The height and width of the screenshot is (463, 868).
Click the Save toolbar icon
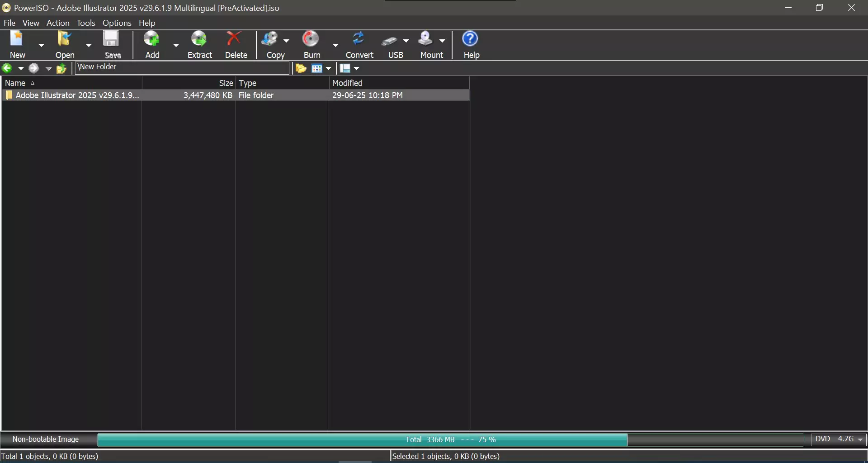click(111, 39)
